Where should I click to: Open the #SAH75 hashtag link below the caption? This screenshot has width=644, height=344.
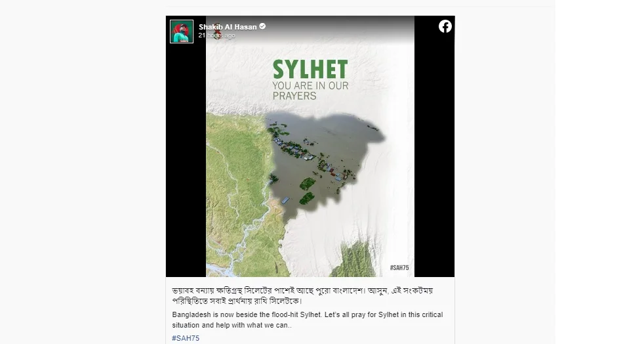186,338
